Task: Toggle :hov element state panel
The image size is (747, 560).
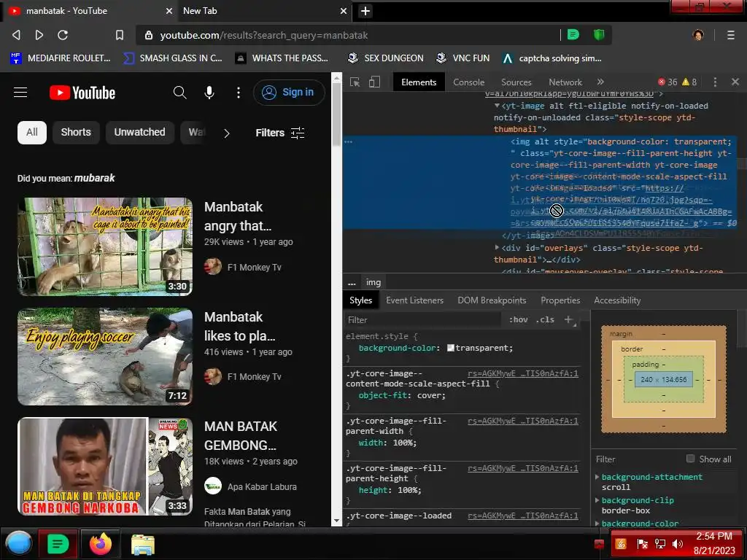Action: (x=519, y=320)
